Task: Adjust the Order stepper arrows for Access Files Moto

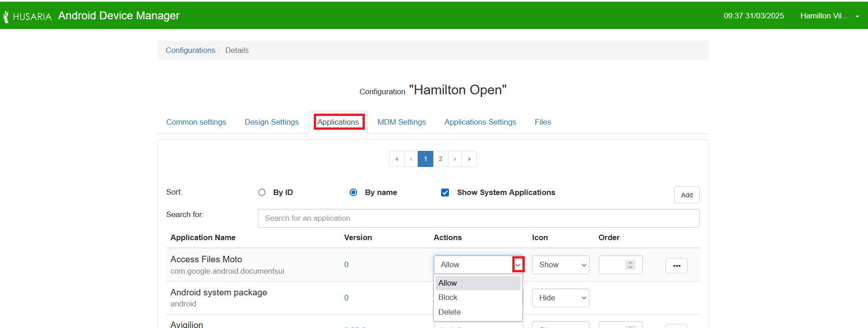Action: pos(630,265)
